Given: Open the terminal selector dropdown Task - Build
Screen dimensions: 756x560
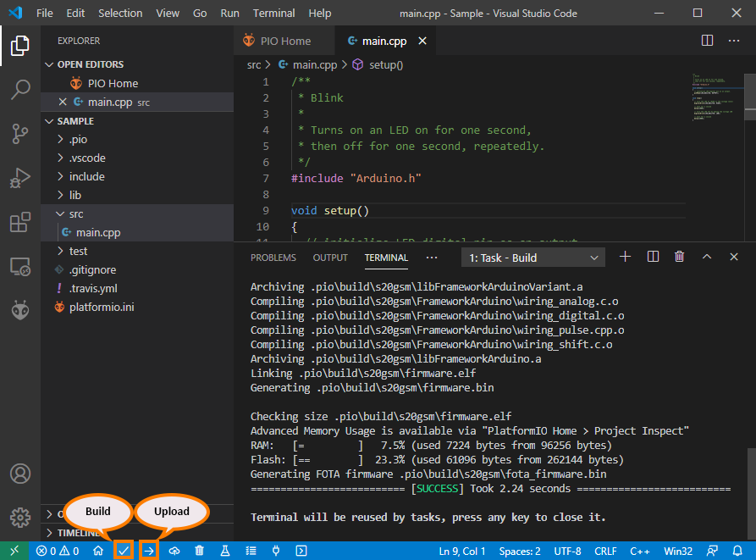Looking at the screenshot, I should click(x=533, y=258).
